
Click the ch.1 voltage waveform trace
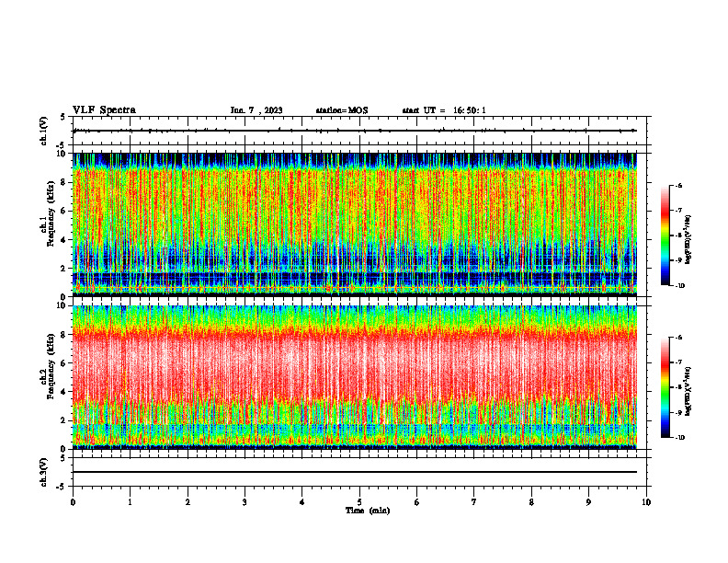click(x=355, y=131)
